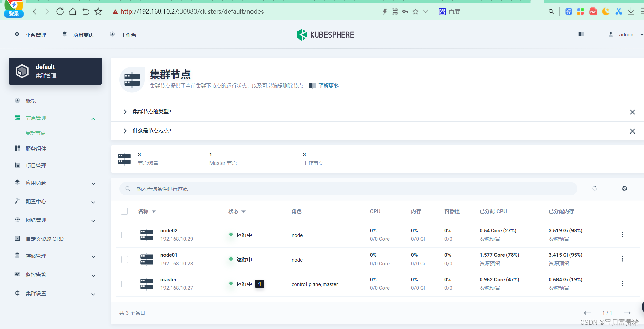Click the KubeSphere logo

tap(325, 35)
